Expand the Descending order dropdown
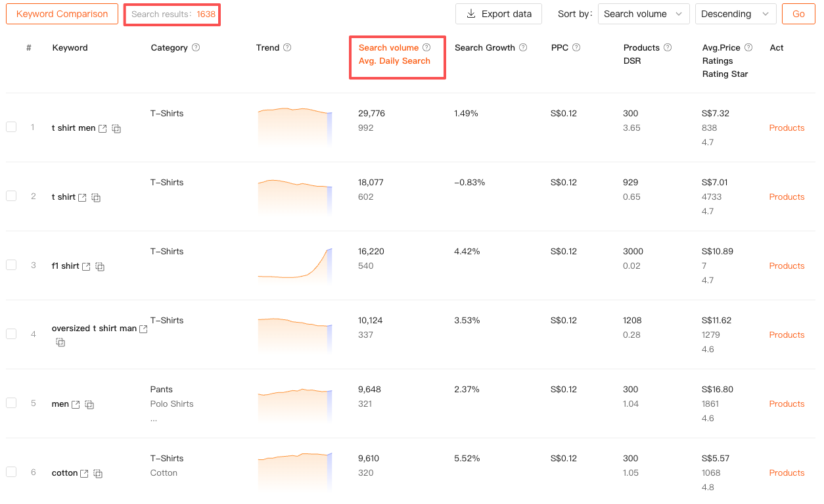This screenshot has width=824, height=504. (x=735, y=14)
